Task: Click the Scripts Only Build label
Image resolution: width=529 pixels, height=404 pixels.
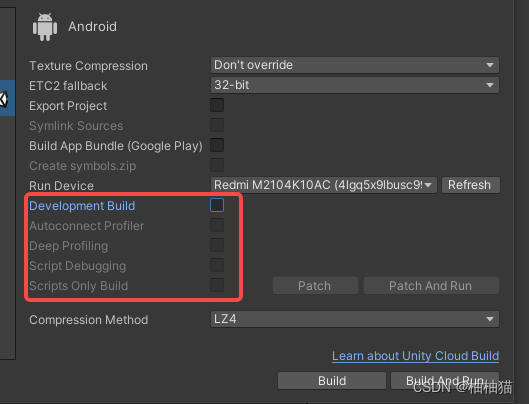Action: 79,286
